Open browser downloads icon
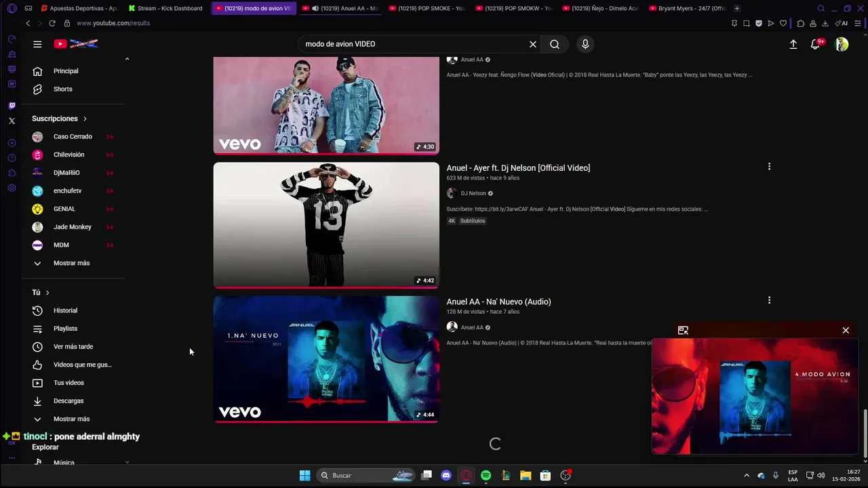This screenshot has height=488, width=868. pyautogui.click(x=825, y=23)
